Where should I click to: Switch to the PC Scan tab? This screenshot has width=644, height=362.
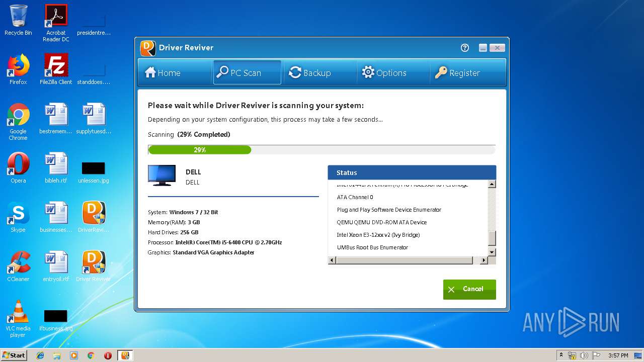(x=247, y=73)
